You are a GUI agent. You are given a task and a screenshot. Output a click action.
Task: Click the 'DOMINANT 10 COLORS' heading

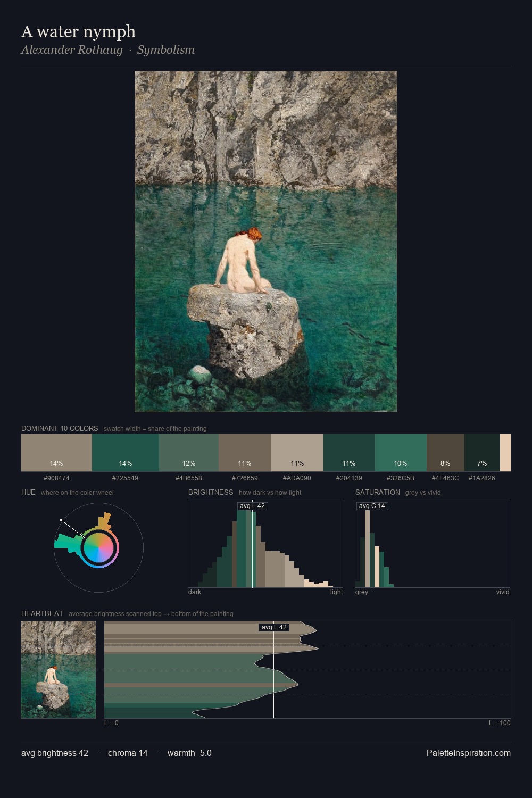tap(60, 428)
